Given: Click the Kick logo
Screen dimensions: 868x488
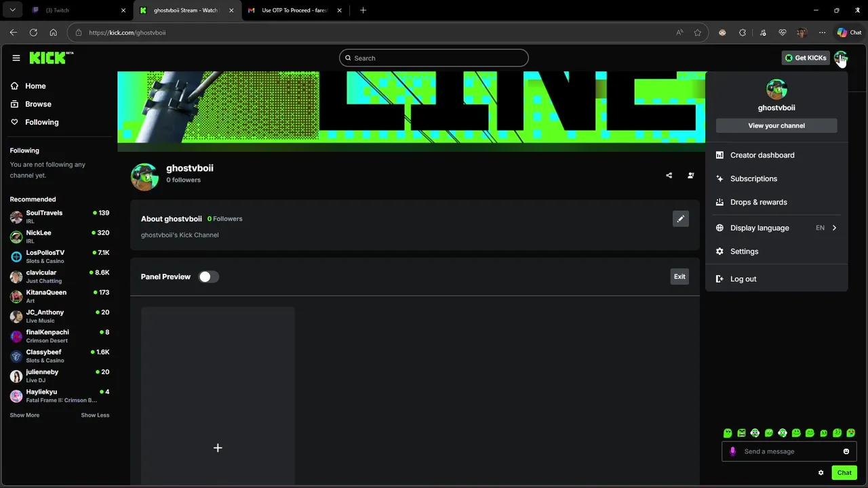Looking at the screenshot, I should (52, 58).
